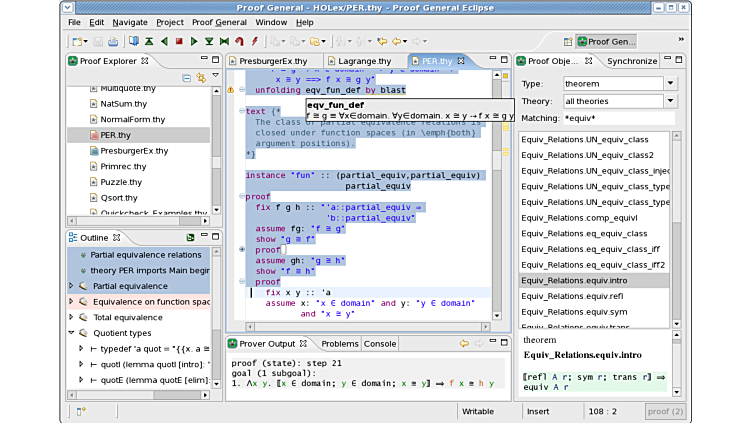Collapse the fold at 'unfolding eqv_fun_def' line
This screenshot has height=423, width=752.
242,89
